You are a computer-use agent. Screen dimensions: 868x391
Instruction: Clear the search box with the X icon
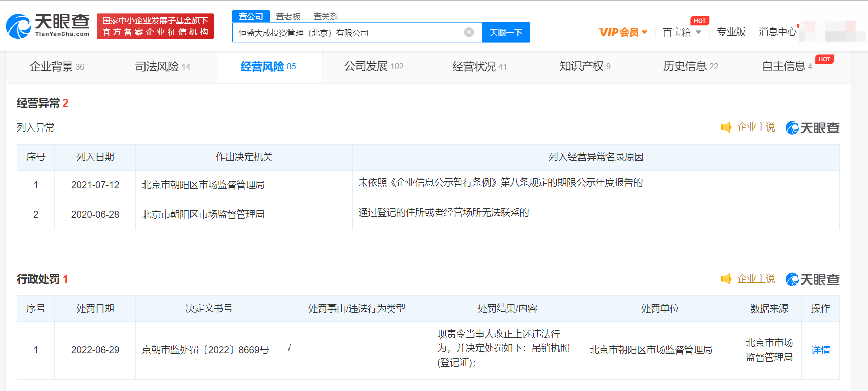[x=469, y=32]
